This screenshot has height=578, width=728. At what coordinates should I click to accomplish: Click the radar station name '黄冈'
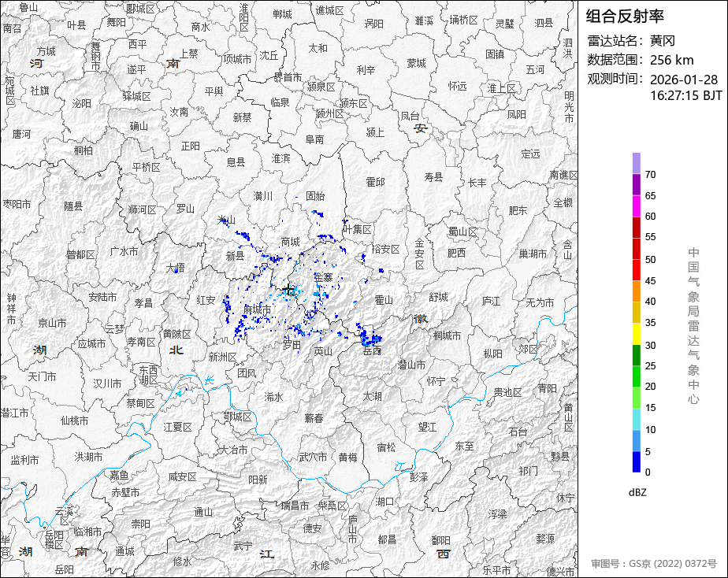662,41
